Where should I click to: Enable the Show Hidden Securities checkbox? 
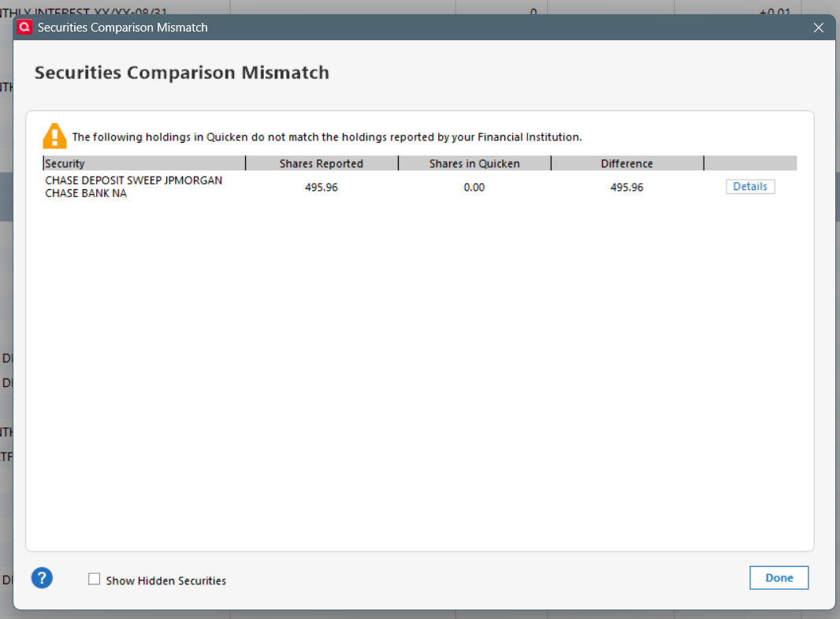95,579
